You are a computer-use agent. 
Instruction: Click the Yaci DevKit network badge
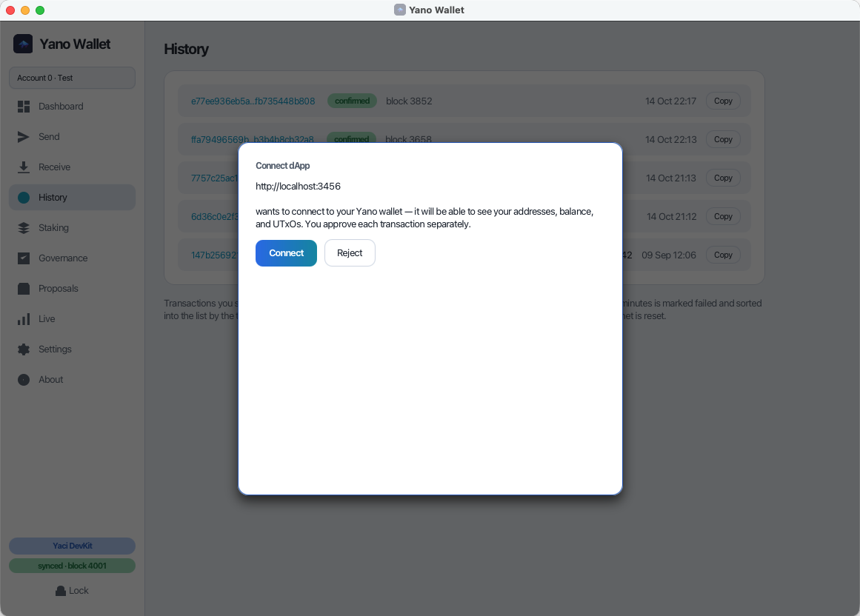click(72, 546)
